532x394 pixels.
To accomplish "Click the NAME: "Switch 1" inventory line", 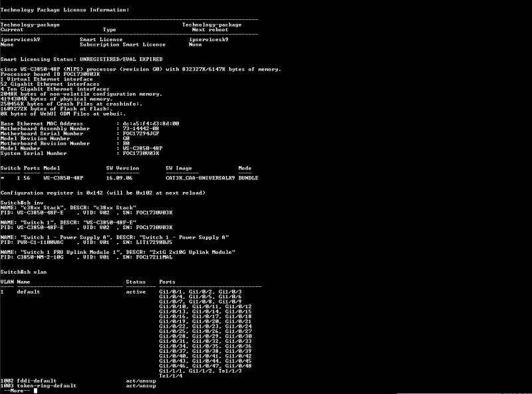I will 68,223.
